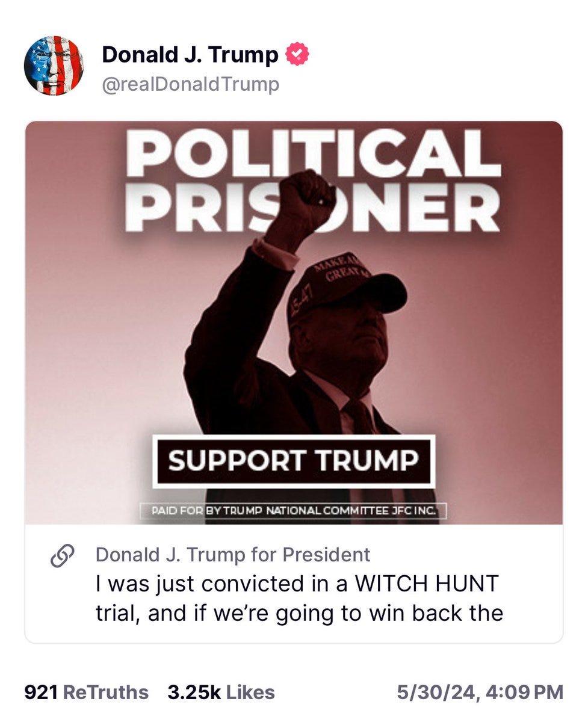Click the red MAGA cap in photo
This screenshot has width=588, height=722.
coord(344,288)
